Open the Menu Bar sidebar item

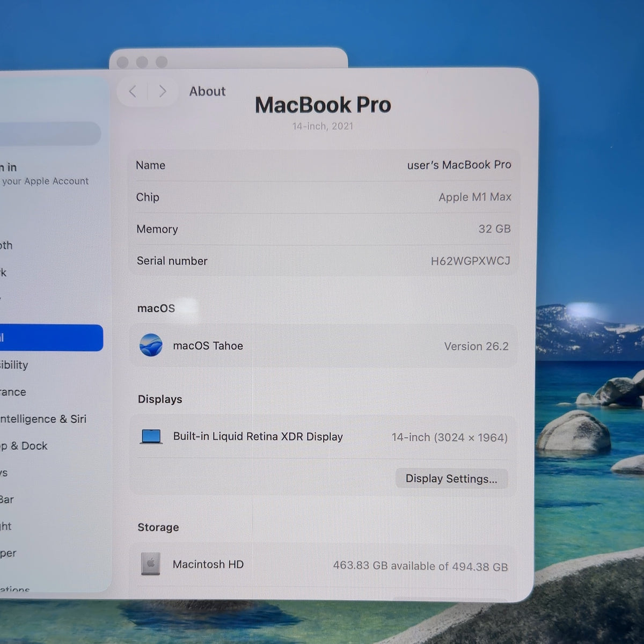7,499
